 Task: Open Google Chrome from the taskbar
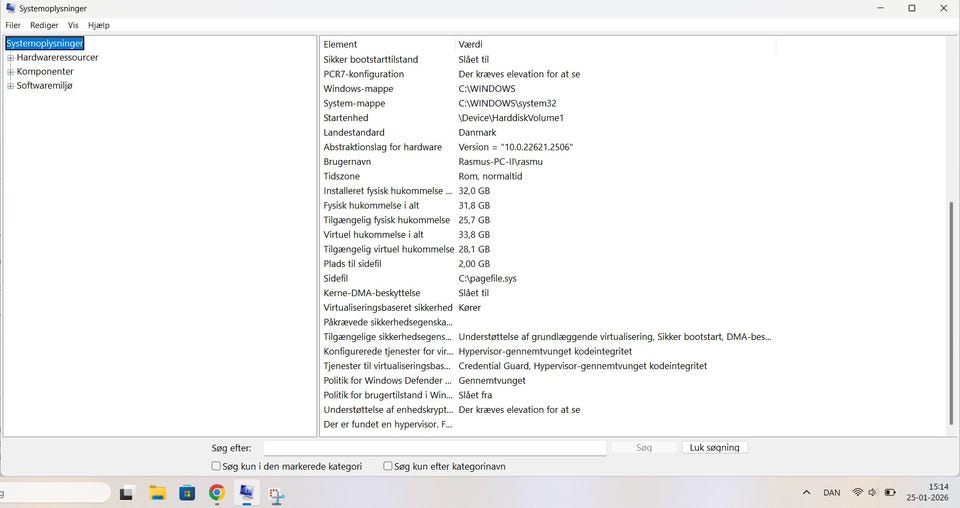[x=217, y=493]
